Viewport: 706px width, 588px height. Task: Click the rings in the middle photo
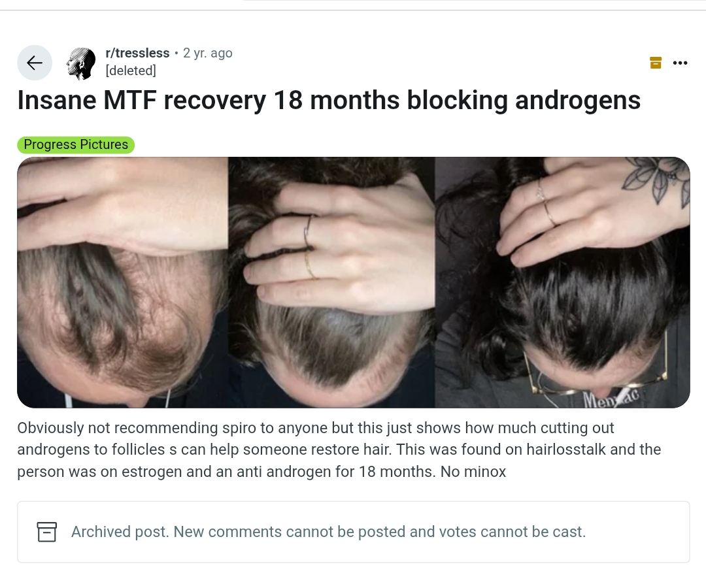click(x=309, y=246)
